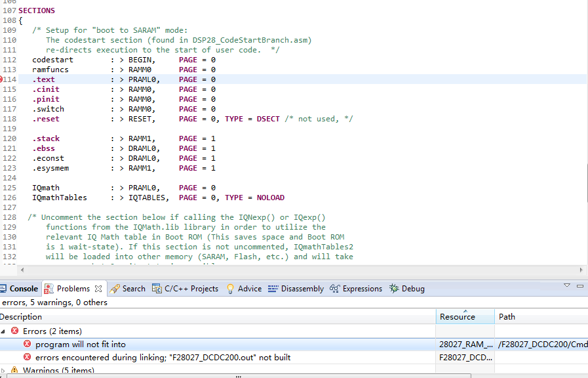Click the bug icon on Debug tab
The image size is (588, 378).
coord(394,289)
